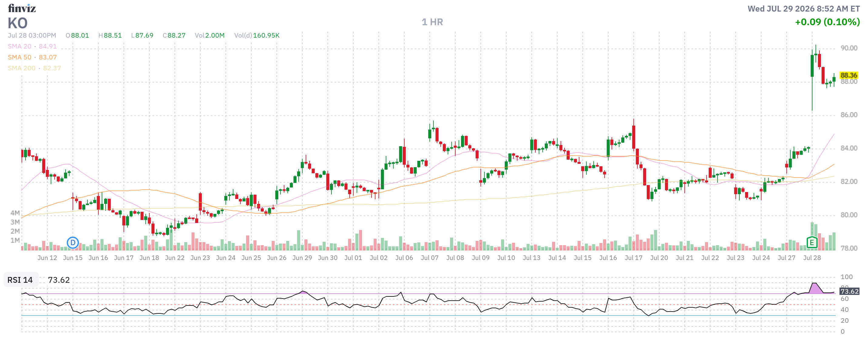Click the 100 label on RSI axis
Screen dimensions: 868x341
pyautogui.click(x=846, y=277)
